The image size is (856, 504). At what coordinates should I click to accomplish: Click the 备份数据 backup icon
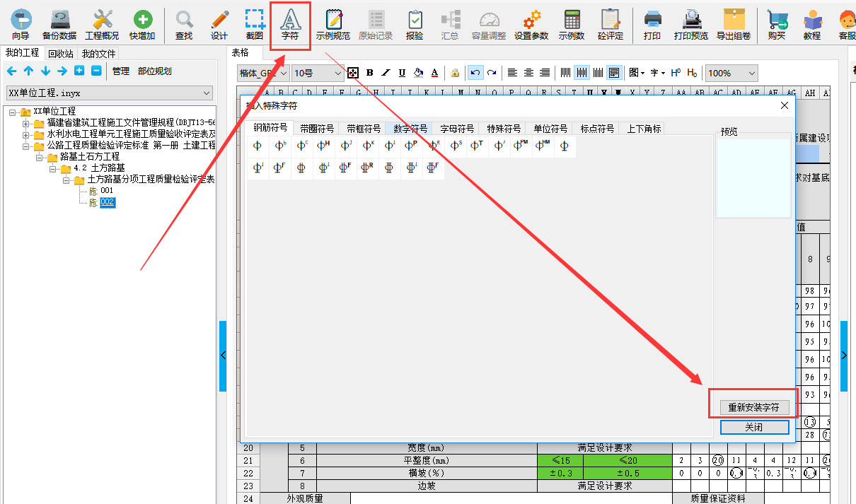coord(59,24)
